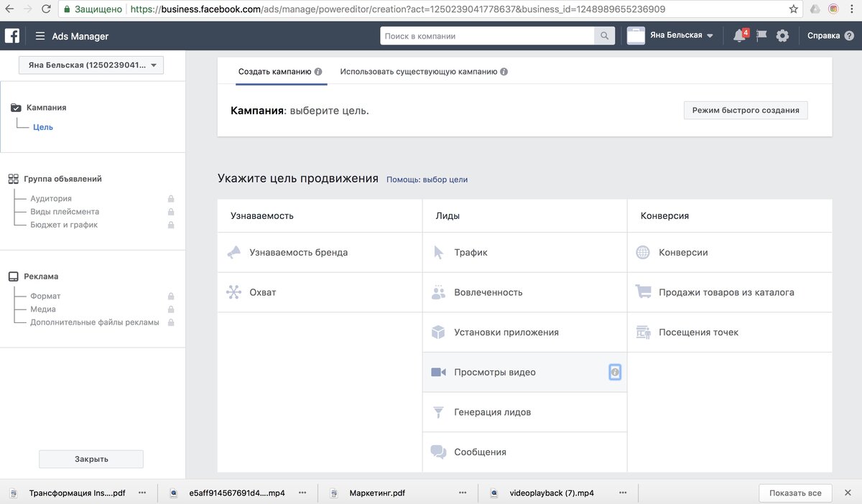Show info next to Использовать существующую кампанию
Image resolution: width=862 pixels, height=504 pixels.
(x=504, y=72)
